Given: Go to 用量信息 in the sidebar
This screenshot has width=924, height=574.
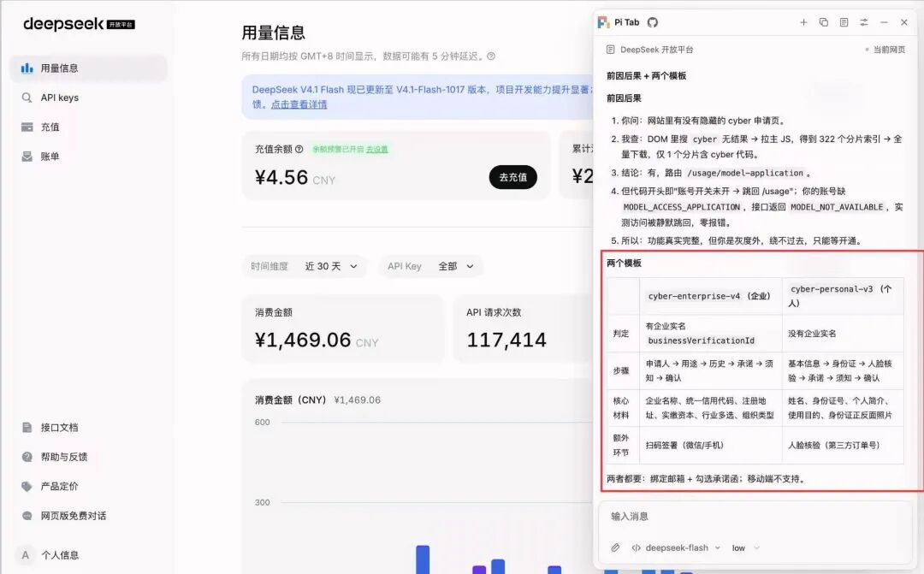Looking at the screenshot, I should 88,68.
